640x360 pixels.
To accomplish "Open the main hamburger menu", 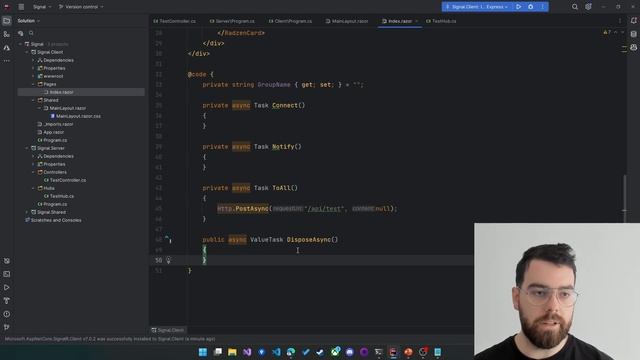I will click(21, 7).
